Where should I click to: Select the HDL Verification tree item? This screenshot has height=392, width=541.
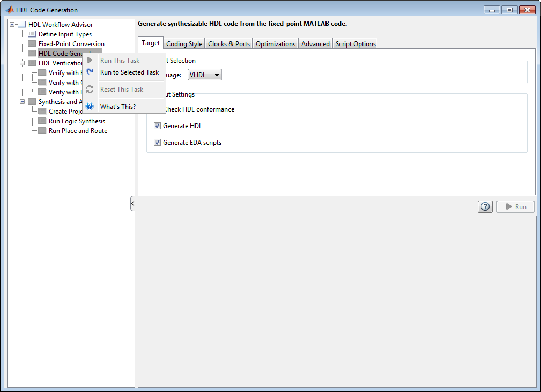click(x=61, y=63)
